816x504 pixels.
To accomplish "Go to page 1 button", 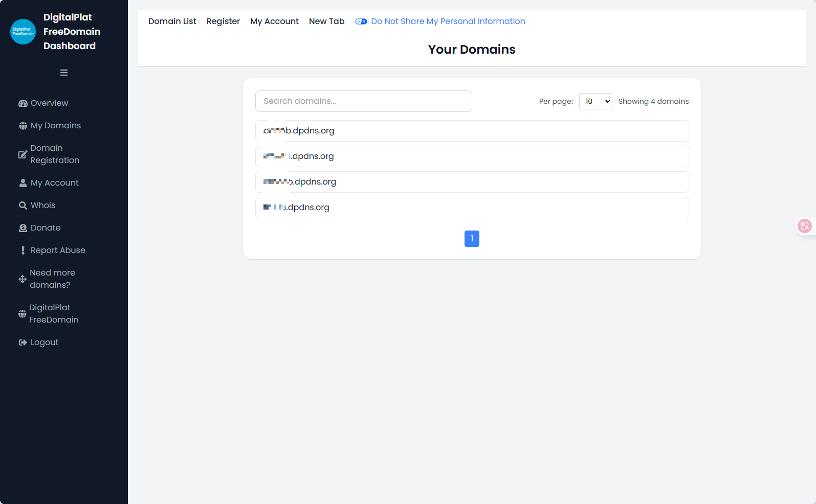I will tap(472, 239).
